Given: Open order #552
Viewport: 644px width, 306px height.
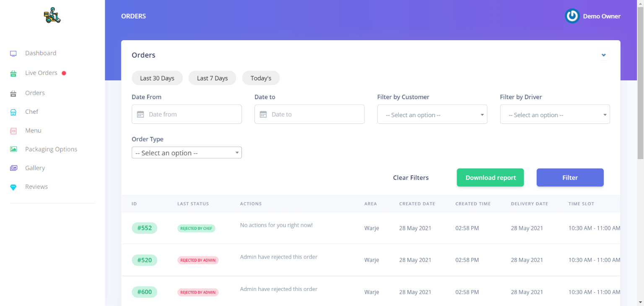Looking at the screenshot, I should (144, 228).
